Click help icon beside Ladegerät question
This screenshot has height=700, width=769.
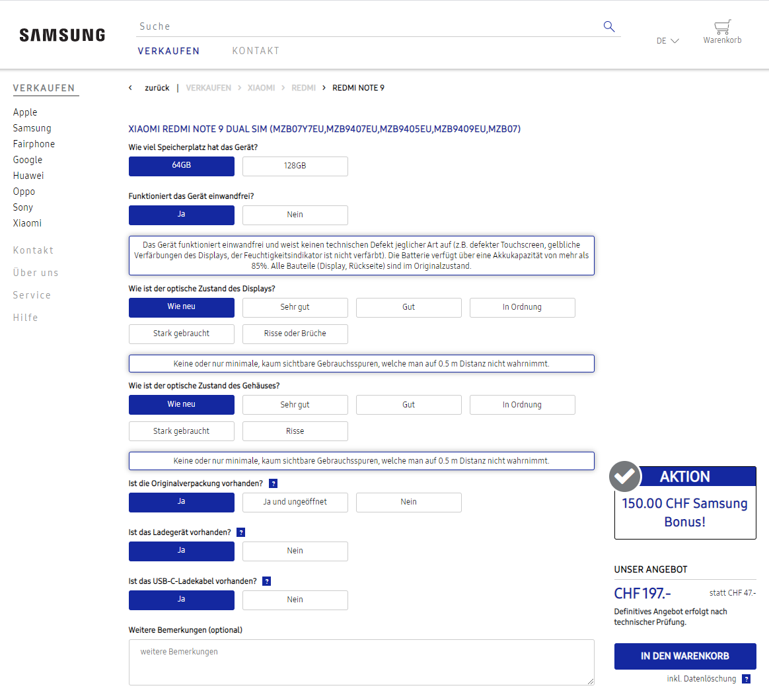(241, 532)
